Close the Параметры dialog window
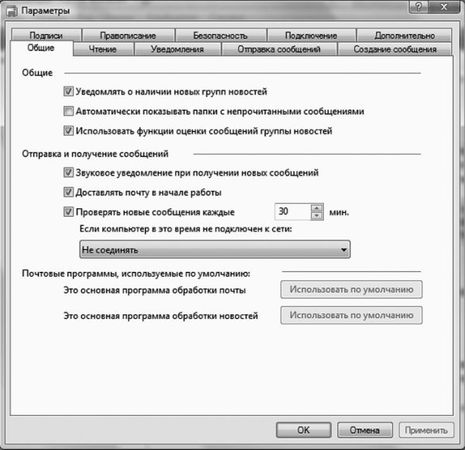The image size is (465, 450). (444, 6)
